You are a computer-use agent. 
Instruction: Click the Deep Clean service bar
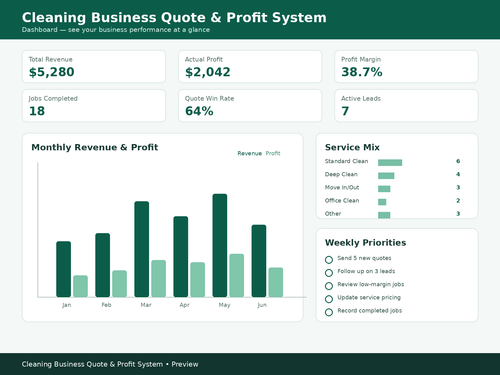click(x=386, y=176)
